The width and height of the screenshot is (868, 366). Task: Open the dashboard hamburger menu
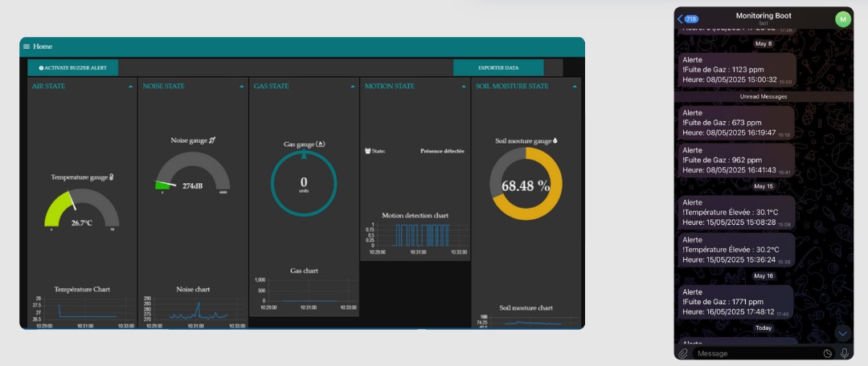[26, 47]
